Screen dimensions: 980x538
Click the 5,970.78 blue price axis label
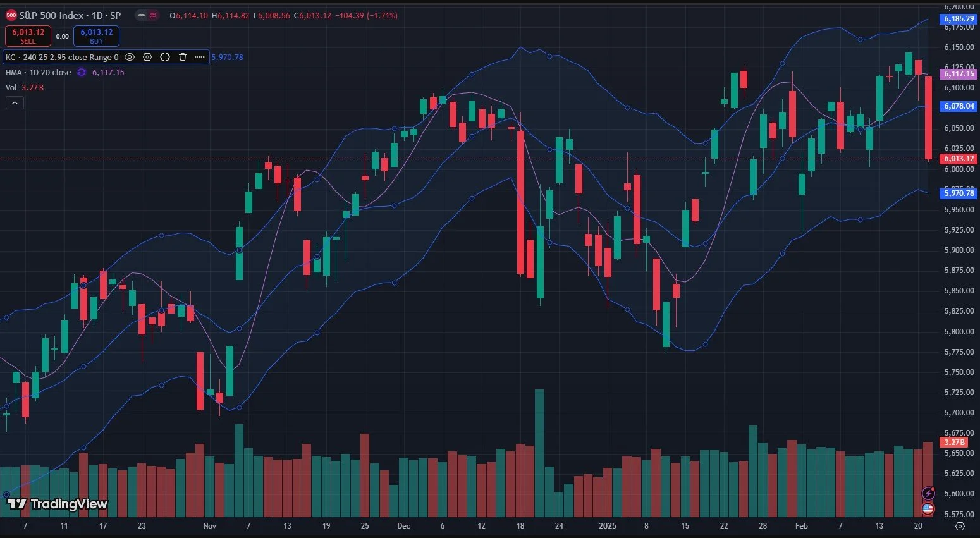(959, 193)
